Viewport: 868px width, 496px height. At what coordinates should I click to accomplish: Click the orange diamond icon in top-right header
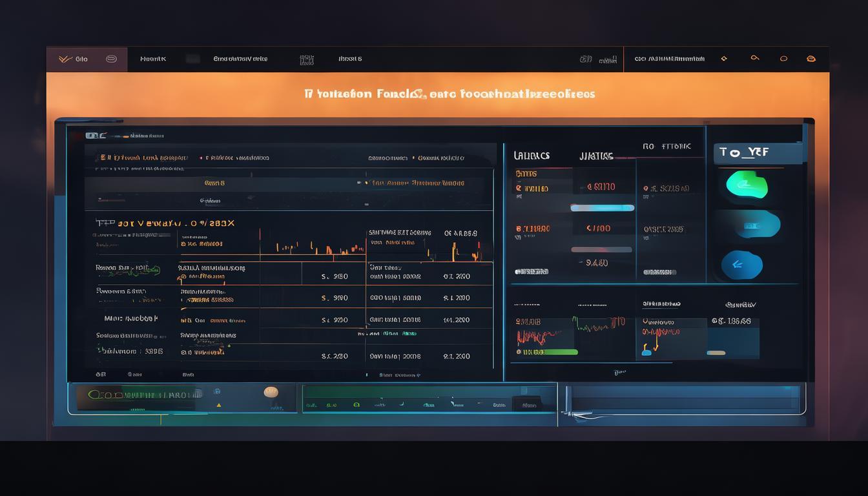(x=724, y=59)
